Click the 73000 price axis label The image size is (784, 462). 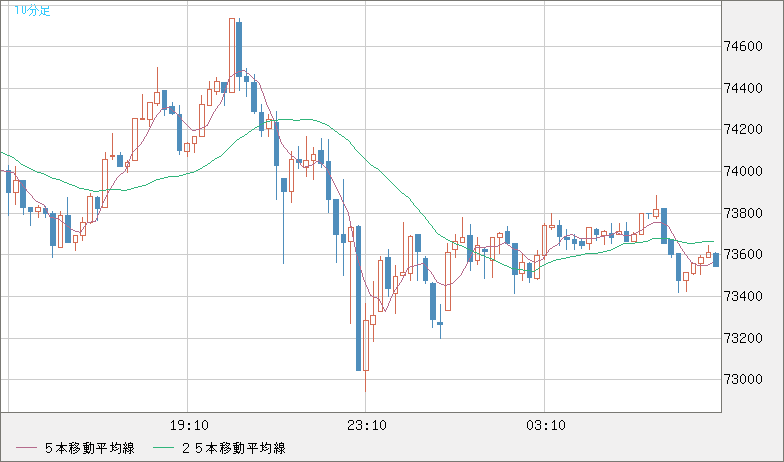[x=744, y=380]
